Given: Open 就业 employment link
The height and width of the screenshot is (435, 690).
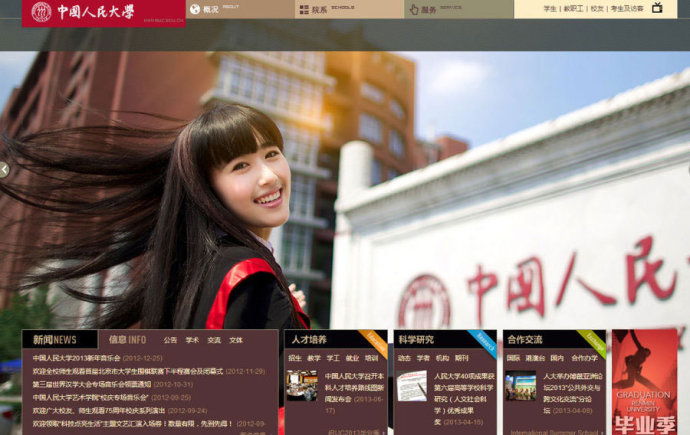Looking at the screenshot, I should point(352,358).
